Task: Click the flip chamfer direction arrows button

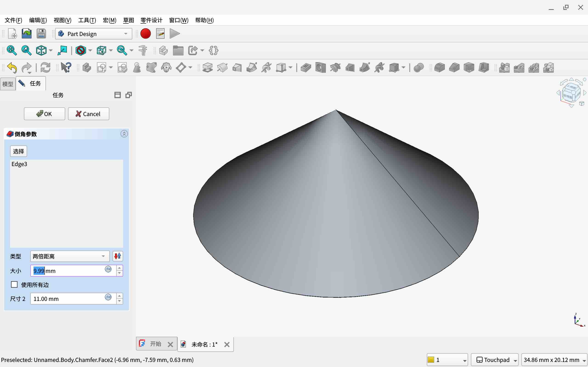Action: [x=118, y=256]
